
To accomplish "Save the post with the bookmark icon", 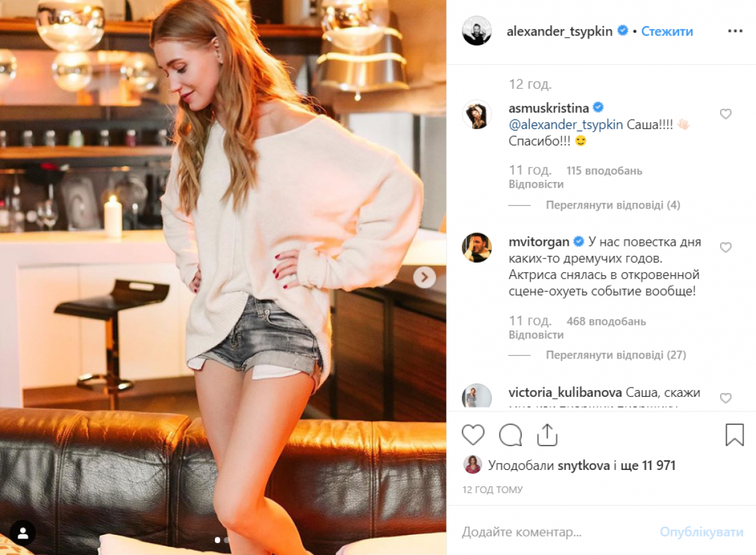I will coord(735,435).
